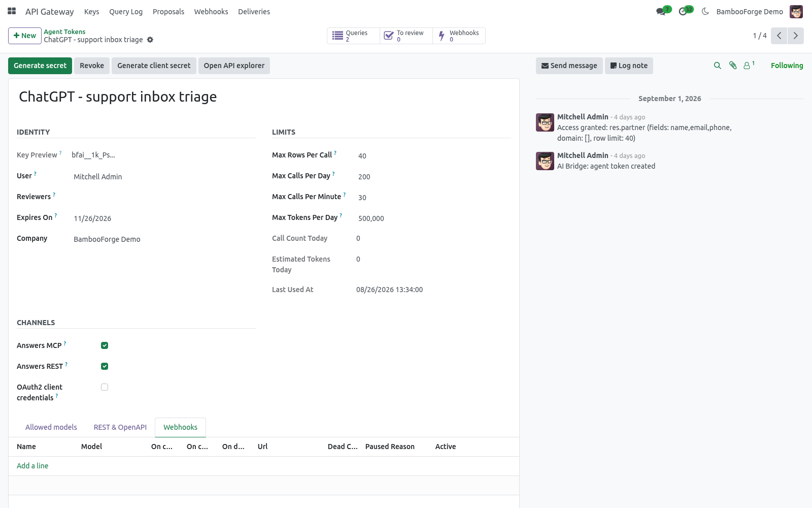
Task: Disable the Answers MCP checkbox
Action: (x=105, y=345)
